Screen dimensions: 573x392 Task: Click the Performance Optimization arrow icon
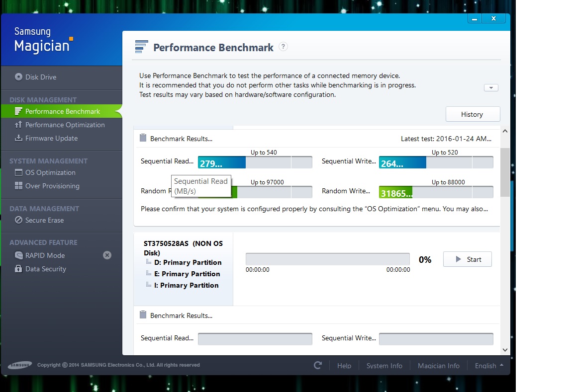click(18, 125)
